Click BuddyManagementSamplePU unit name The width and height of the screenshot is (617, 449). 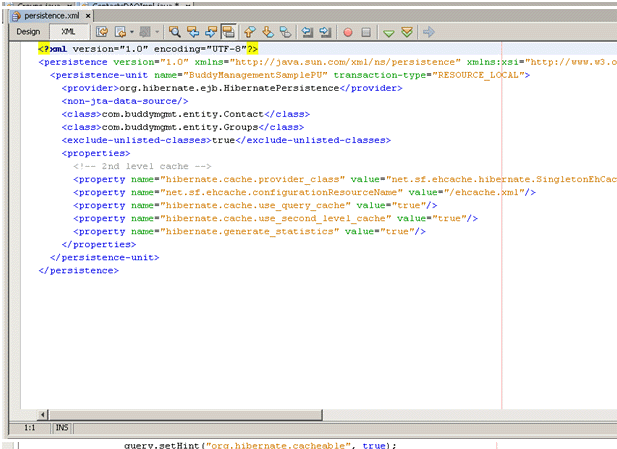[258, 75]
